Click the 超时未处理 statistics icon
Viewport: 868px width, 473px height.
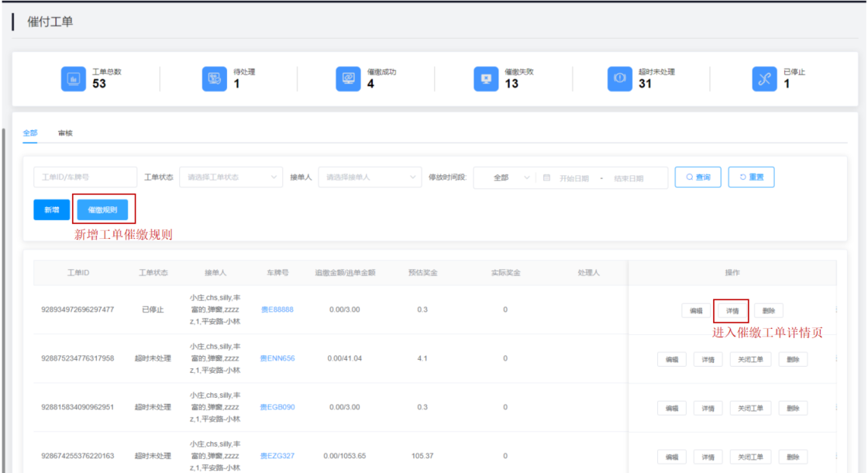click(x=620, y=78)
